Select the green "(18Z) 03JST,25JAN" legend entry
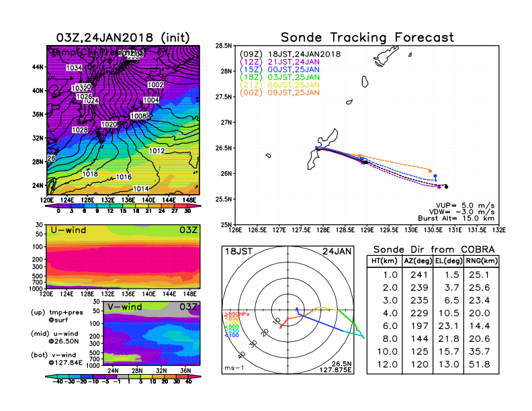The height and width of the screenshot is (411, 532). (279, 77)
